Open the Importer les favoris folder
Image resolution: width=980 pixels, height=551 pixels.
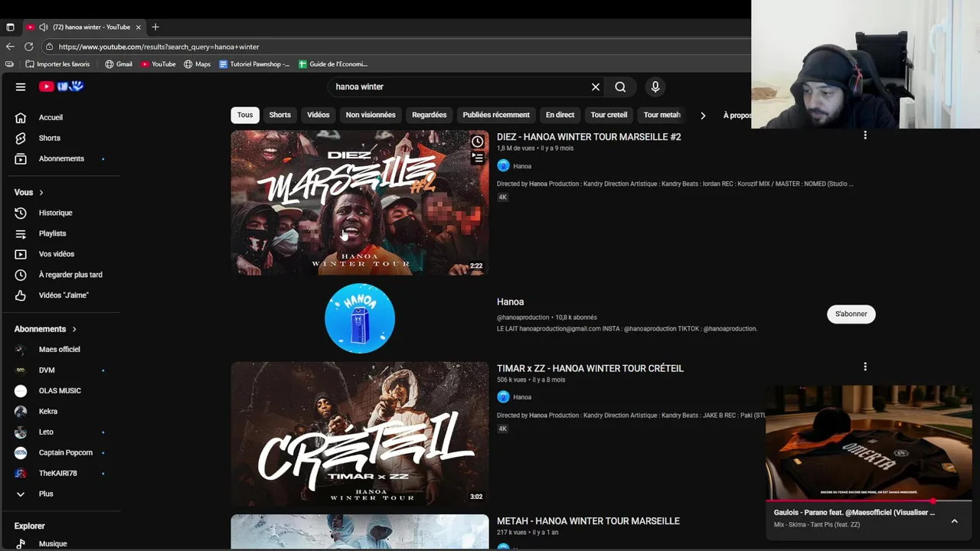[57, 64]
